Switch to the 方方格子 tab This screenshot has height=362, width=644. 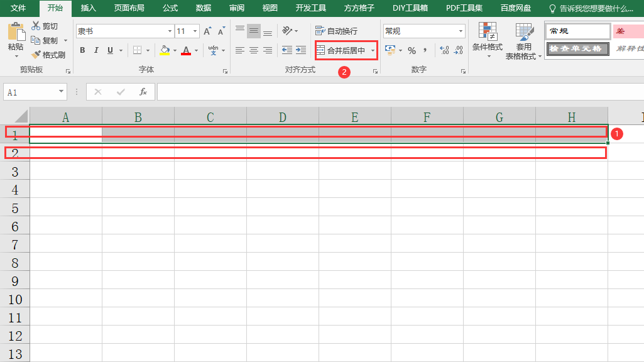(x=359, y=8)
